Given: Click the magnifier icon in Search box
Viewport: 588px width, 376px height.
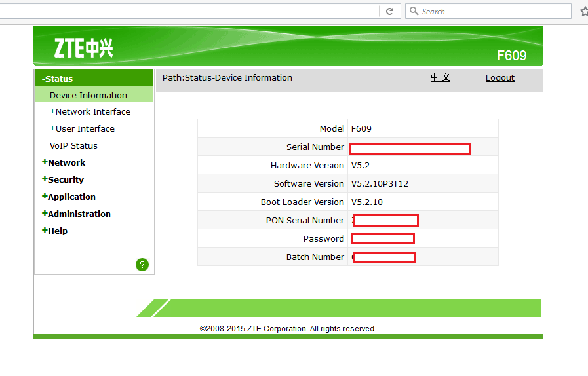Looking at the screenshot, I should [x=414, y=11].
